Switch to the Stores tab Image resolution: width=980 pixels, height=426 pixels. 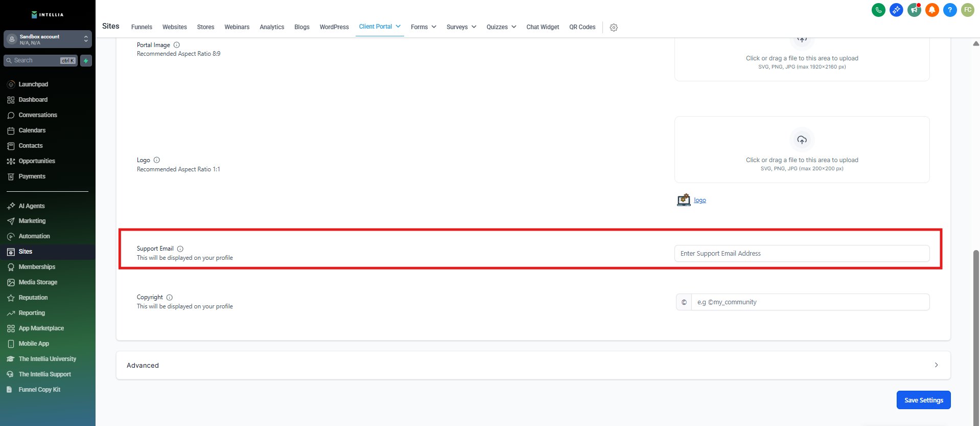pos(205,27)
